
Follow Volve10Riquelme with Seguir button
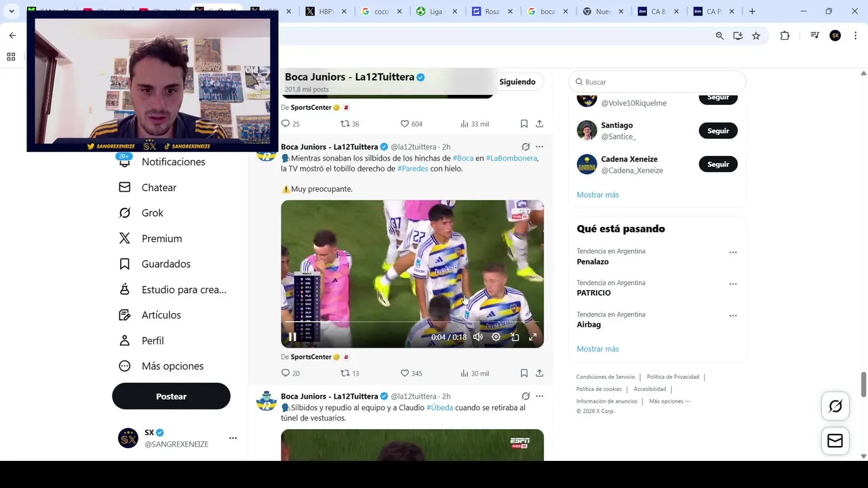(718, 98)
